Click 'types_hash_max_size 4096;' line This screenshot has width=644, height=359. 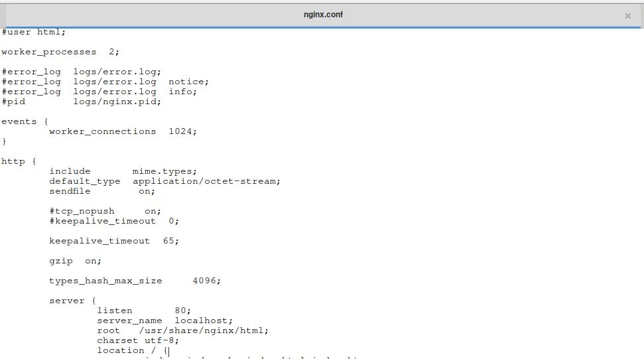click(x=135, y=281)
